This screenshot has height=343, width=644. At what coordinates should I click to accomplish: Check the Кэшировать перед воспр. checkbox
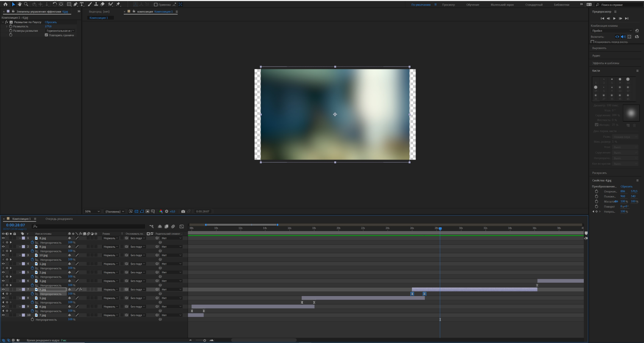pos(592,42)
